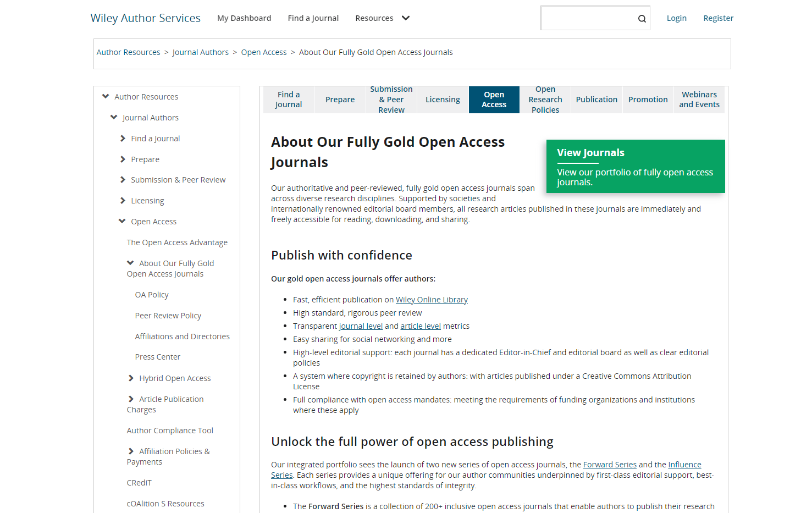
Task: Open the Wiley Online Library link
Action: point(432,300)
